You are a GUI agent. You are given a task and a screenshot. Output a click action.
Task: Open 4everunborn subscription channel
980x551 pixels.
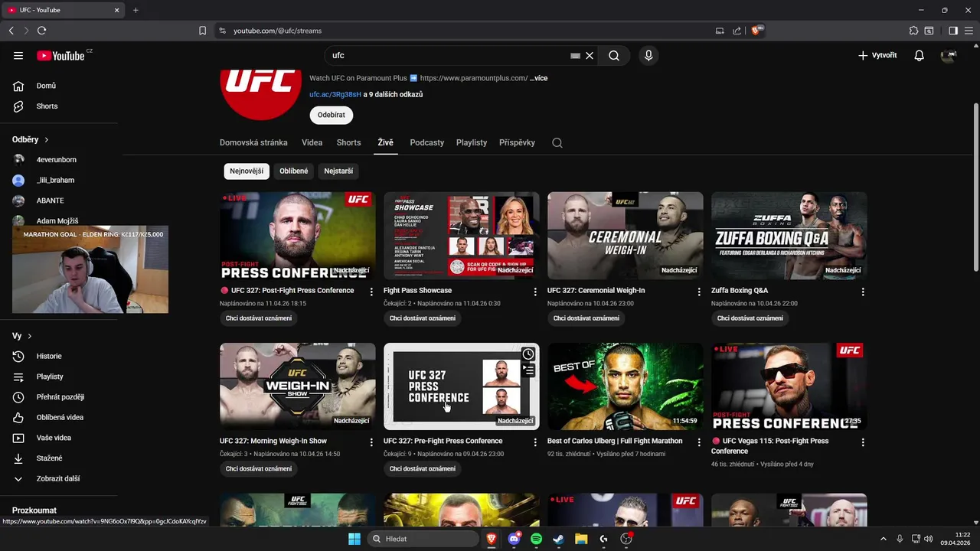pos(57,160)
